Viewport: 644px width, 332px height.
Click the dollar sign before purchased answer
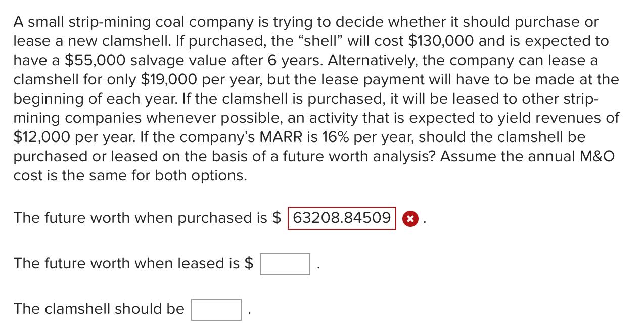(x=275, y=218)
